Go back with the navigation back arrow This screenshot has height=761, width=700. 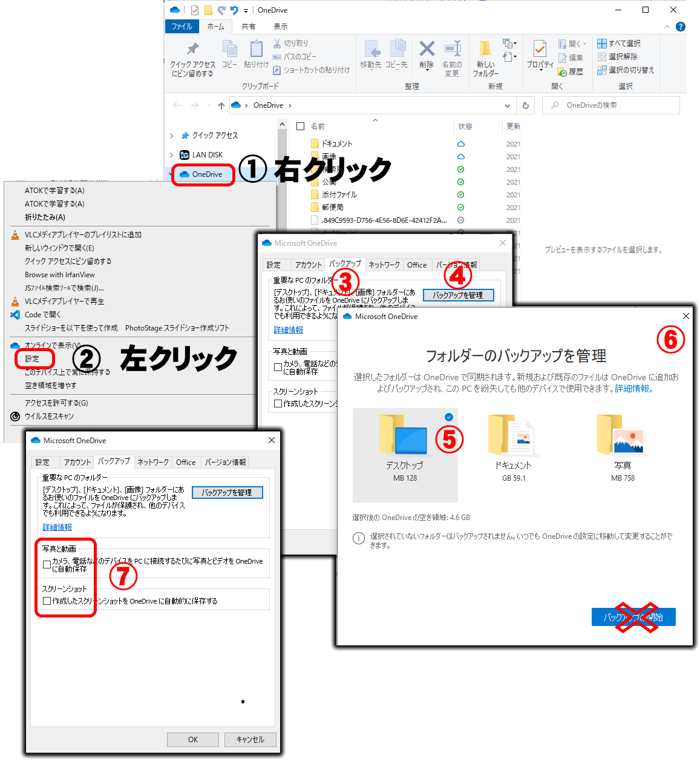pos(177,105)
